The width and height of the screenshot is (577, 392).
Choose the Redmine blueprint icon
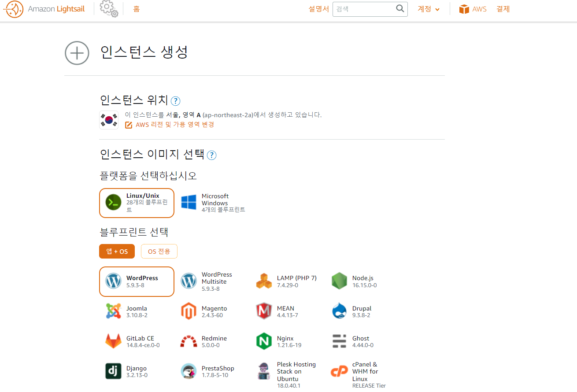click(x=189, y=341)
